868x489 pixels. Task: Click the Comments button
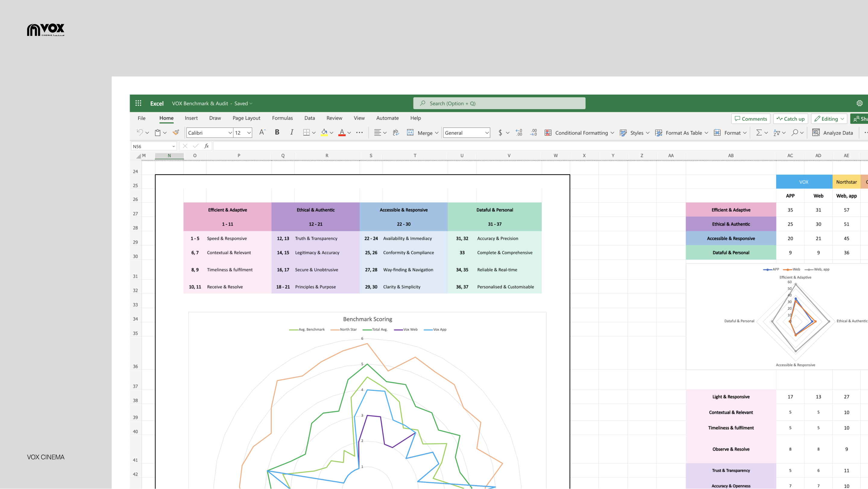coord(751,119)
